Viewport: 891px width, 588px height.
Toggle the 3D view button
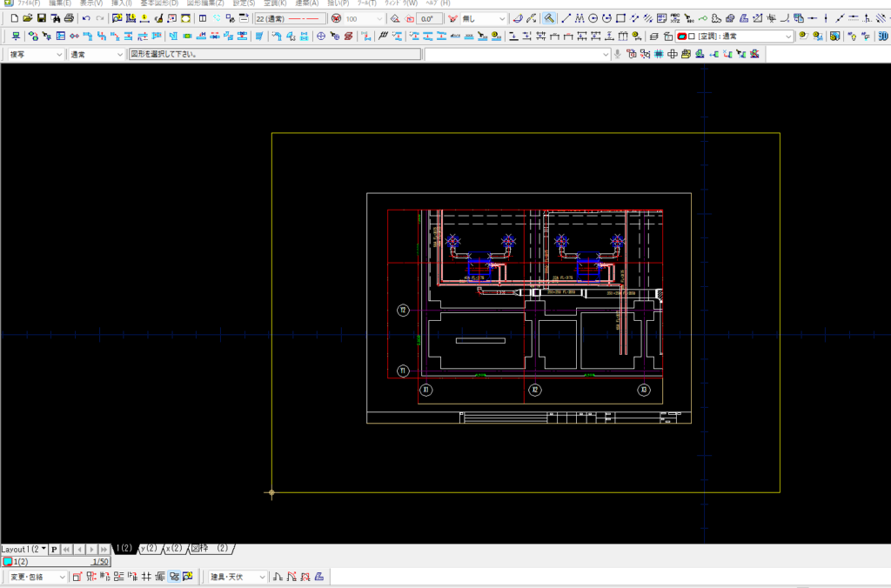point(882,36)
